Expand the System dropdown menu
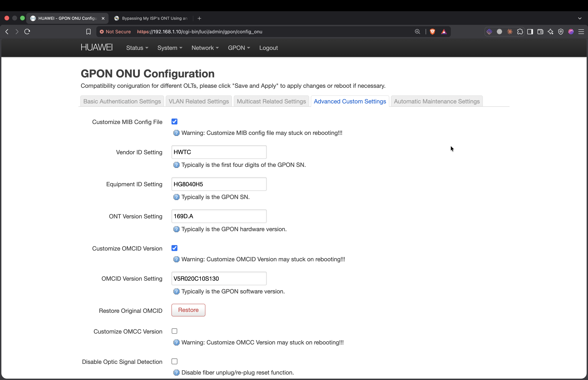The image size is (588, 380). [170, 48]
